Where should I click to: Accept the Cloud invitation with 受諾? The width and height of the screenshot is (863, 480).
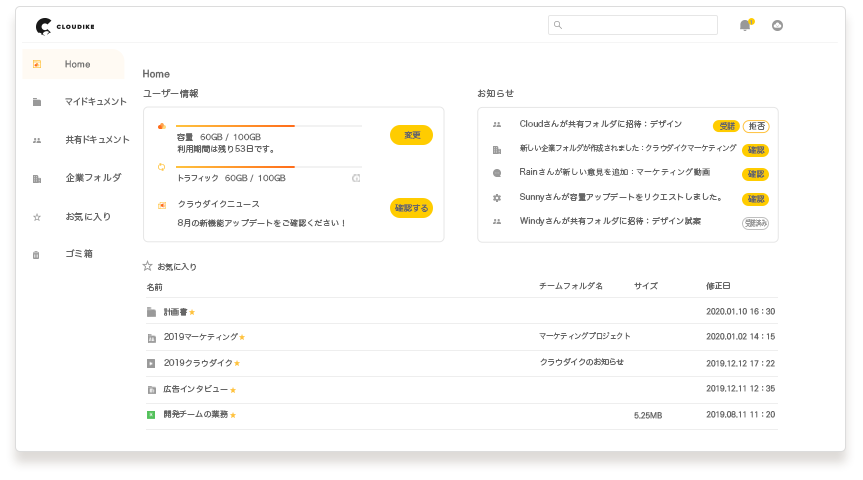[x=727, y=126]
